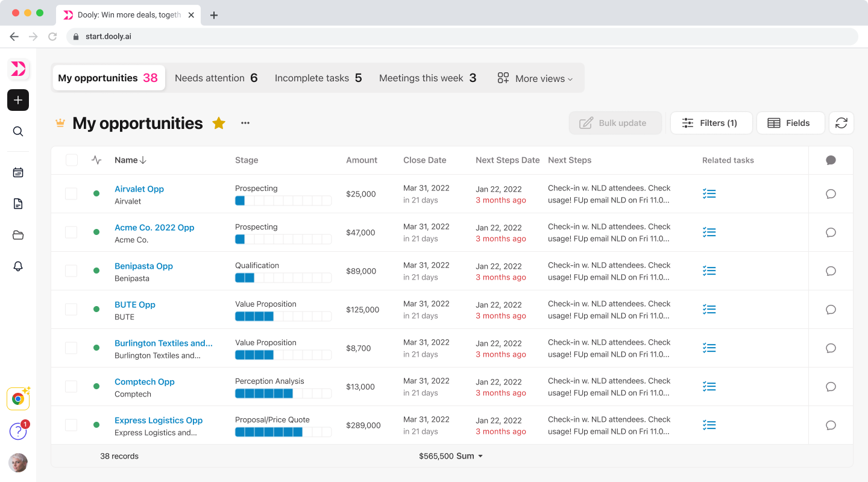Open related tasks for Airvalet Opp
The width and height of the screenshot is (868, 482).
tap(709, 194)
